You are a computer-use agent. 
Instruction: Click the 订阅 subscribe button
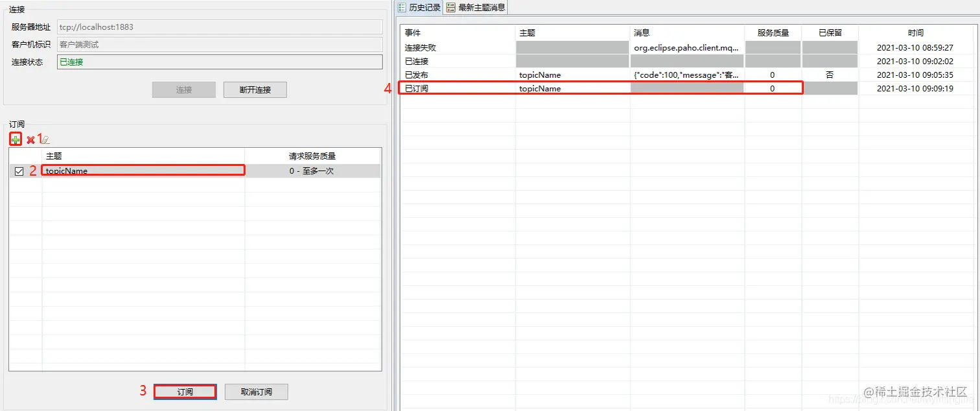tap(185, 392)
